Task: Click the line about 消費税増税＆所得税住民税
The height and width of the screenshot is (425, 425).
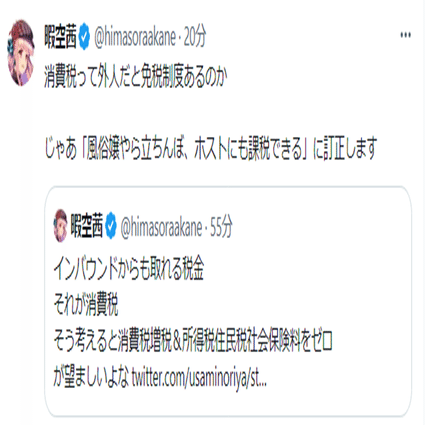Action: click(193, 341)
